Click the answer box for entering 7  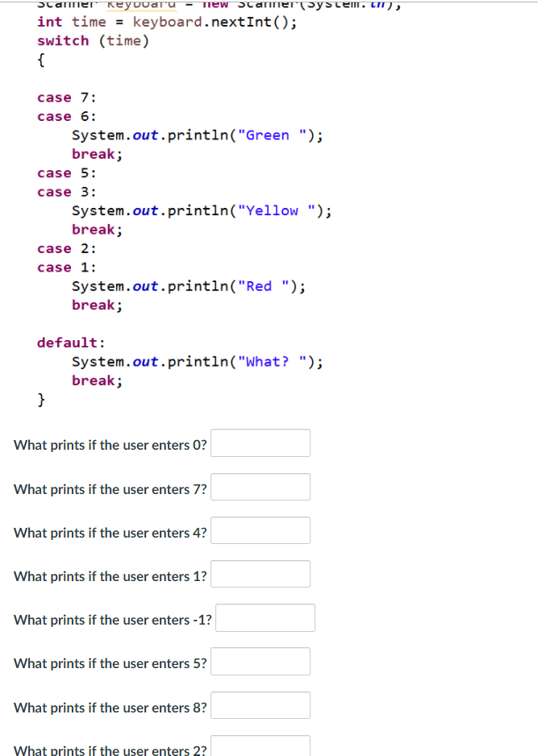tap(260, 487)
